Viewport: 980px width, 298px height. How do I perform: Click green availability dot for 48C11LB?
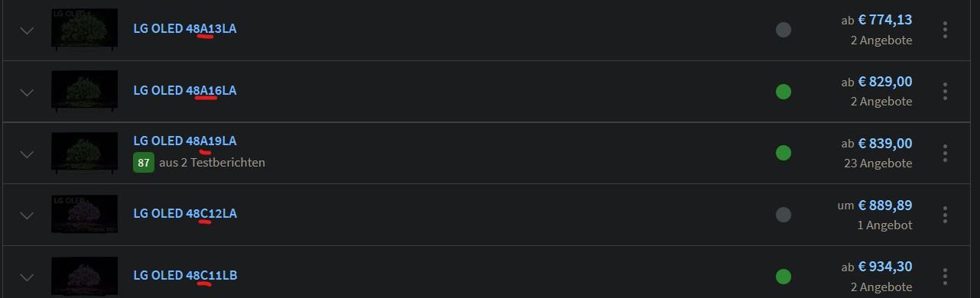(783, 277)
